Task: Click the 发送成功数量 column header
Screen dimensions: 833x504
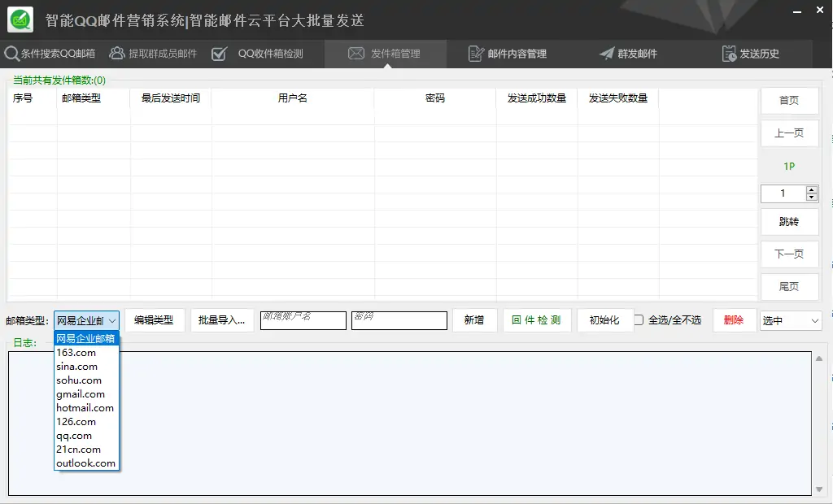Action: 537,98
